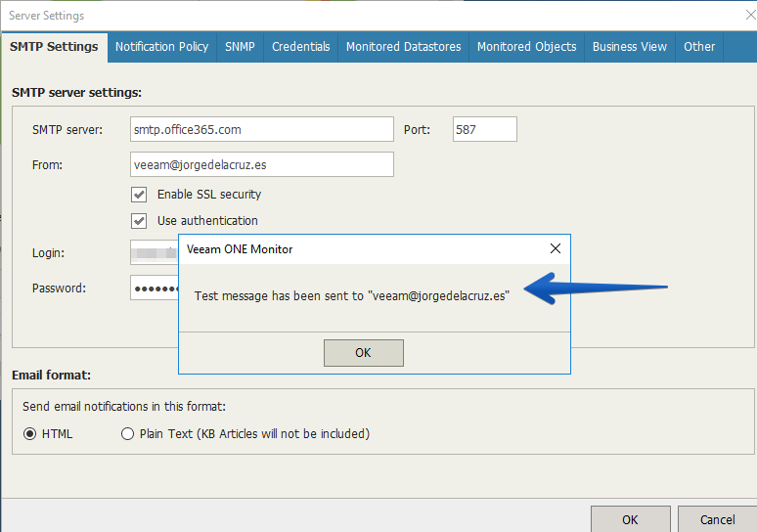Screen dimensions: 757x532
Task: Close the Veeam ONE Monitor message dialog
Action: tap(556, 248)
